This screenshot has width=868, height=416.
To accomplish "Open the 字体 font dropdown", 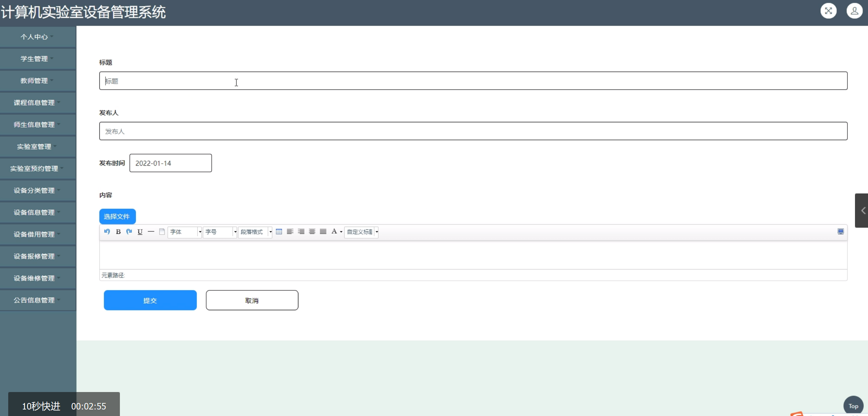I will 185,232.
